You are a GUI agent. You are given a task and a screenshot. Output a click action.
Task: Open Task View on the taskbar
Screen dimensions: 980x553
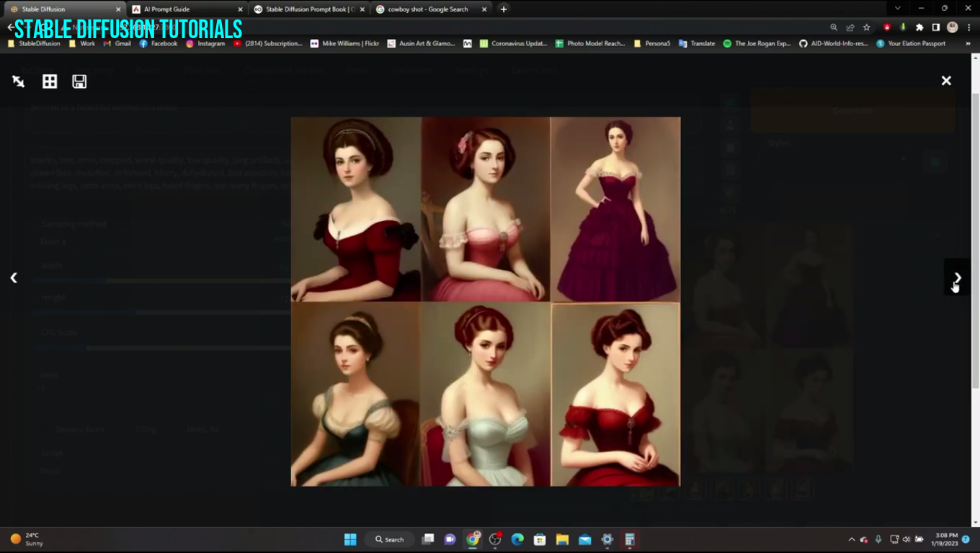(x=428, y=539)
